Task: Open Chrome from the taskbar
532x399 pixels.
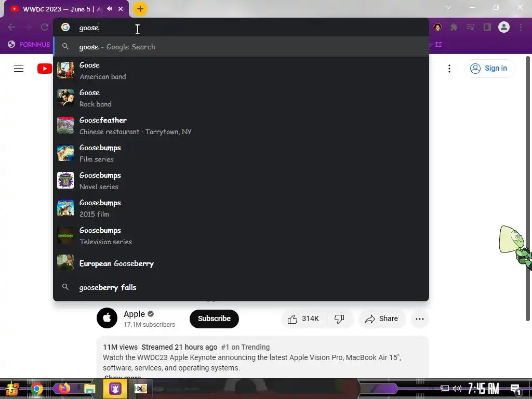Action: click(37, 389)
